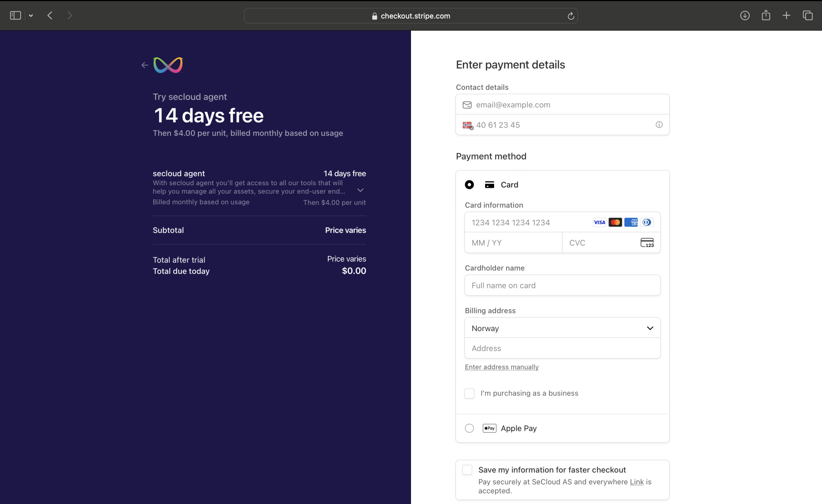Open a new tab with plus icon
The image size is (822, 504).
click(786, 16)
